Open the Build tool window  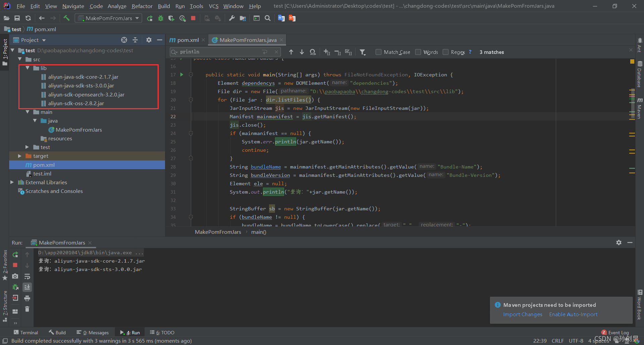[57, 332]
